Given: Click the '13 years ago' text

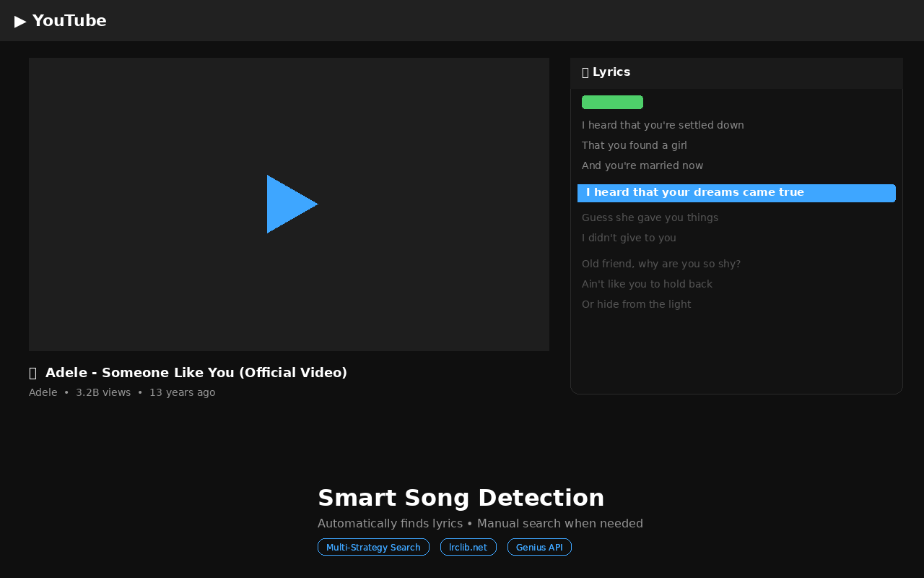Looking at the screenshot, I should tap(182, 392).
